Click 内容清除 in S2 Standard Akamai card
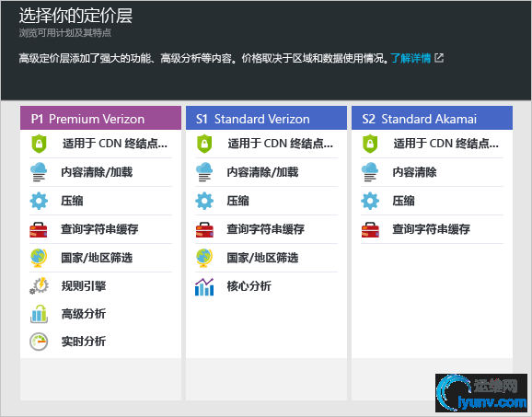The height and width of the screenshot is (417, 532). coord(414,172)
